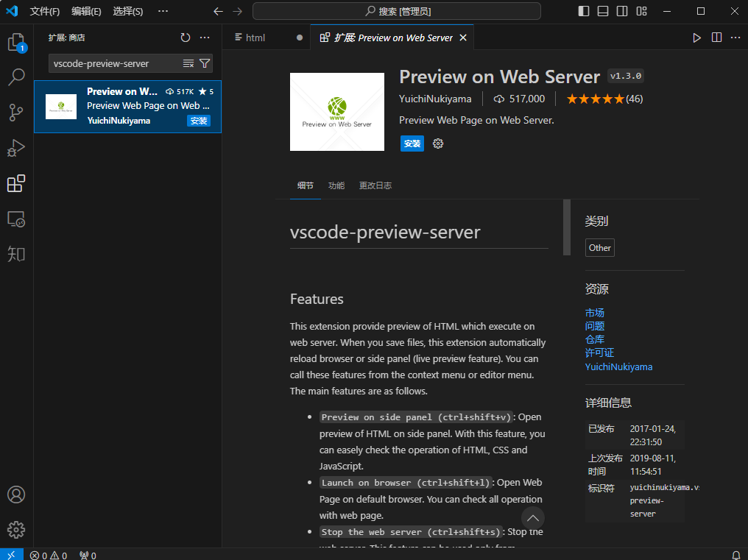Image resolution: width=748 pixels, height=560 pixels.
Task: Open extension manage gear on details page
Action: (438, 143)
